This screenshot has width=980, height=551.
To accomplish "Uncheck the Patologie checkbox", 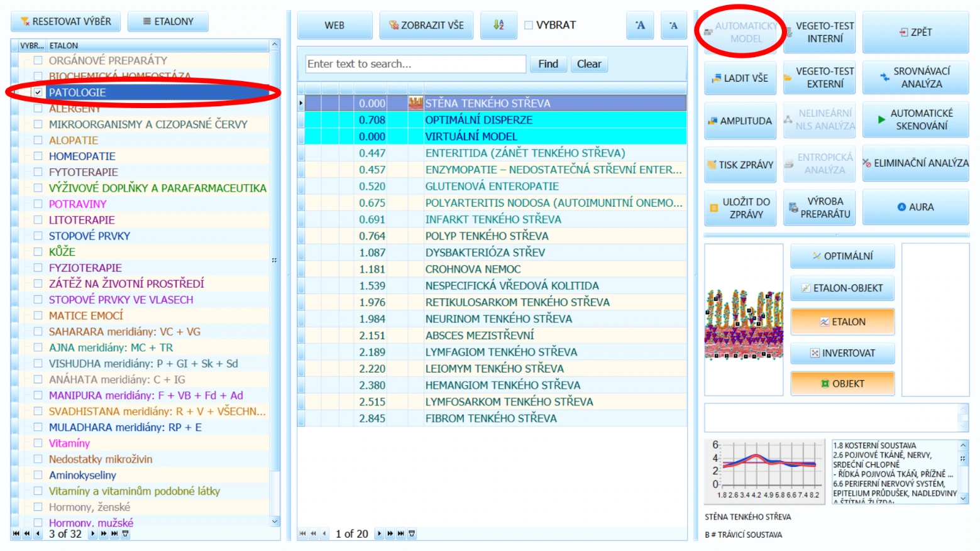I will point(38,92).
